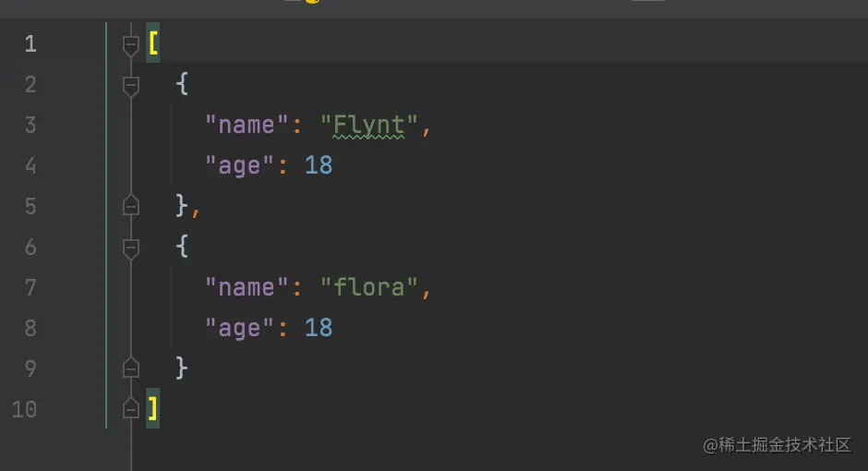Select line number 8 in the gutter
Image resolution: width=868 pixels, height=471 pixels.
coord(30,328)
